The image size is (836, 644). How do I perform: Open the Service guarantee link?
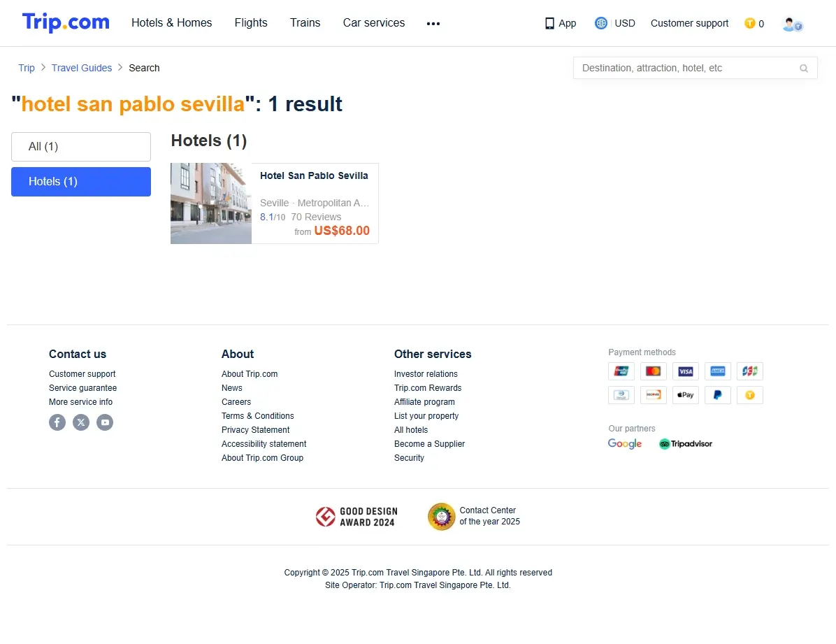(x=82, y=388)
